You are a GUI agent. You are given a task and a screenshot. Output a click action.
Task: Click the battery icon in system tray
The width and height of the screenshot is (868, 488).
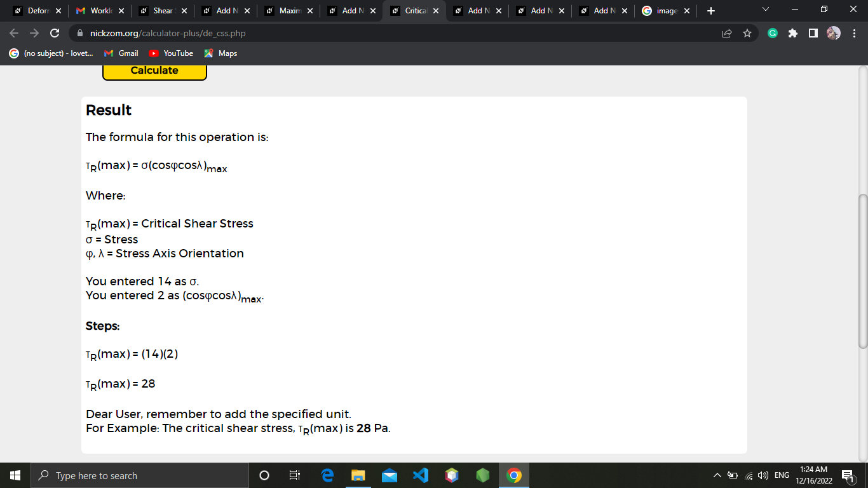click(x=732, y=475)
